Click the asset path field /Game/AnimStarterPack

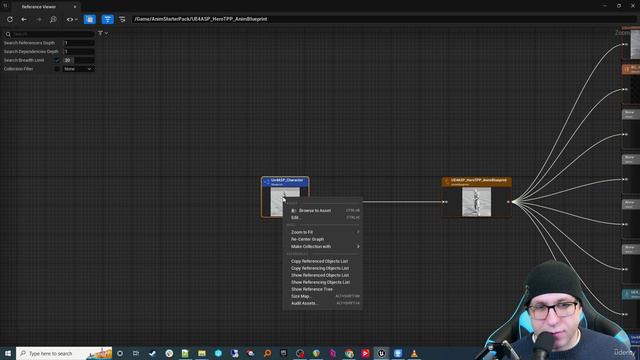[x=384, y=19]
